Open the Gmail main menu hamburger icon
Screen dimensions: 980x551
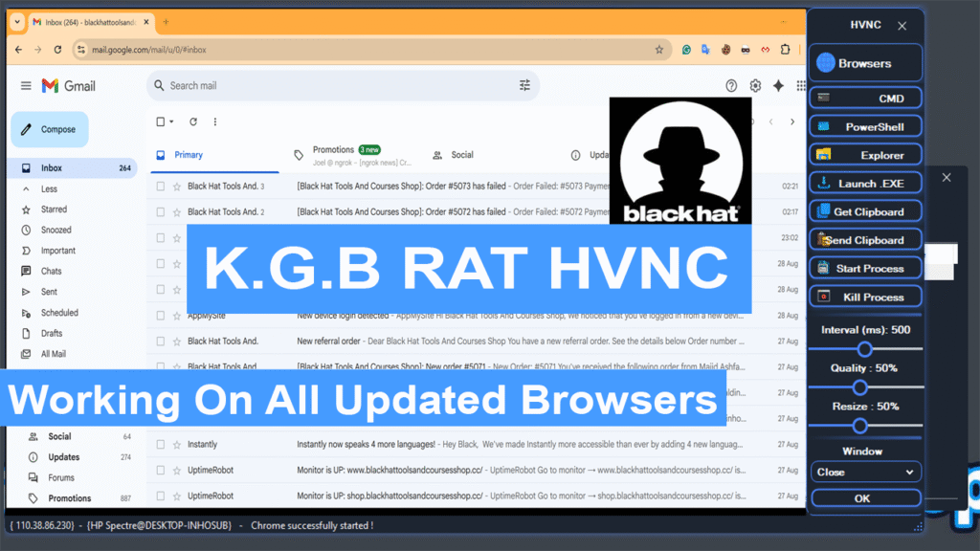(x=26, y=85)
